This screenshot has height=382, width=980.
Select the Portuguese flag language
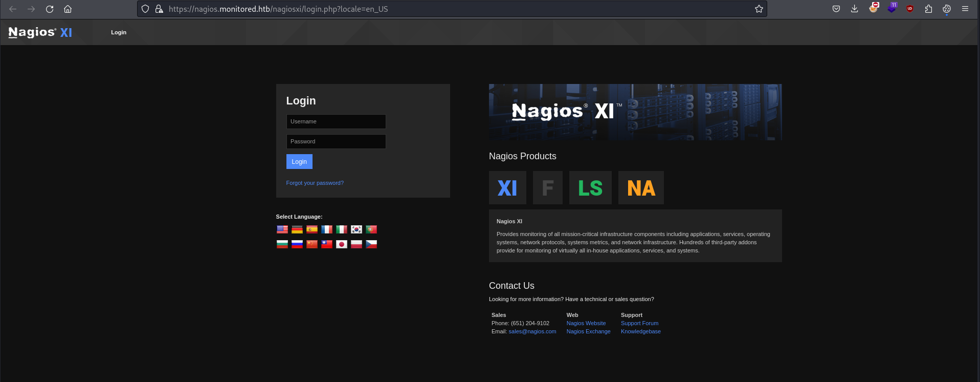coord(371,229)
